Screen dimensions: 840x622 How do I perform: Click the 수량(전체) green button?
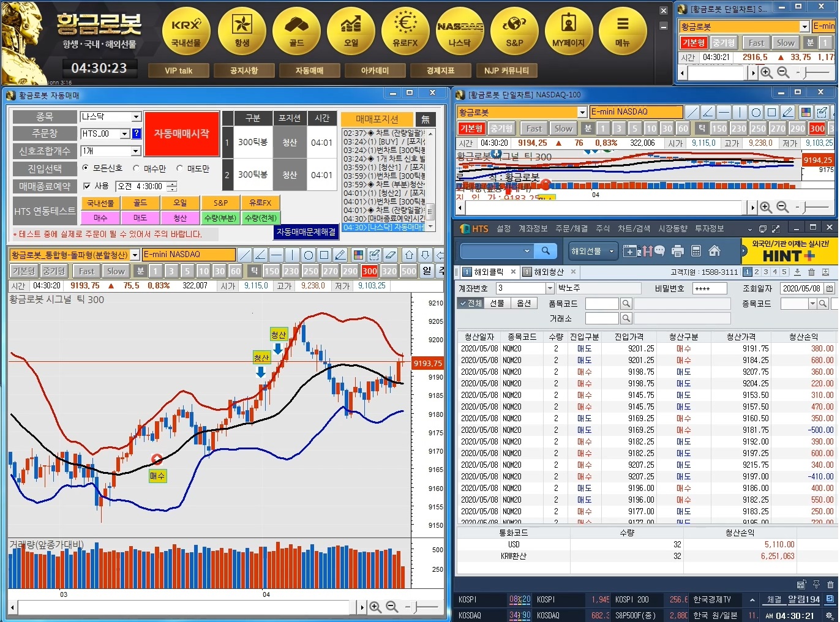coord(260,217)
